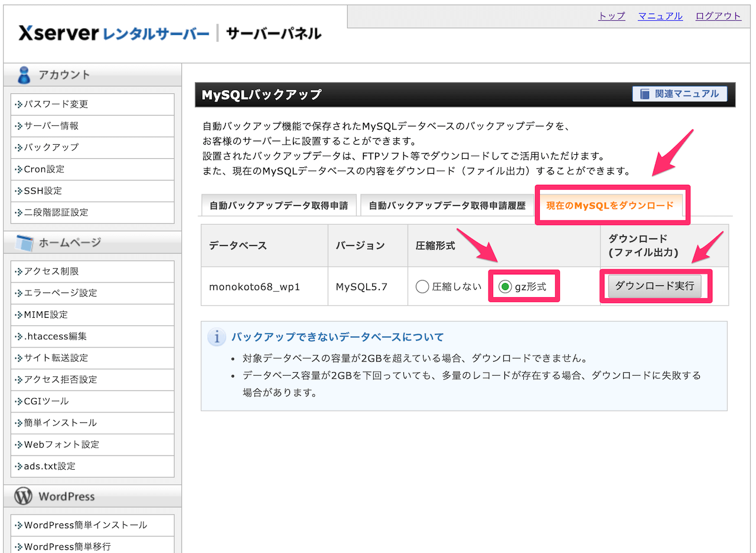Open Cron設定 in the sidebar

93,169
